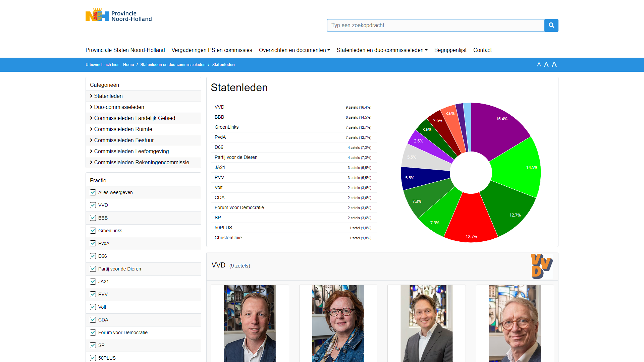Image resolution: width=644 pixels, height=362 pixels.
Task: Uncheck the BBB fractie checkbox
Action: [93, 218]
